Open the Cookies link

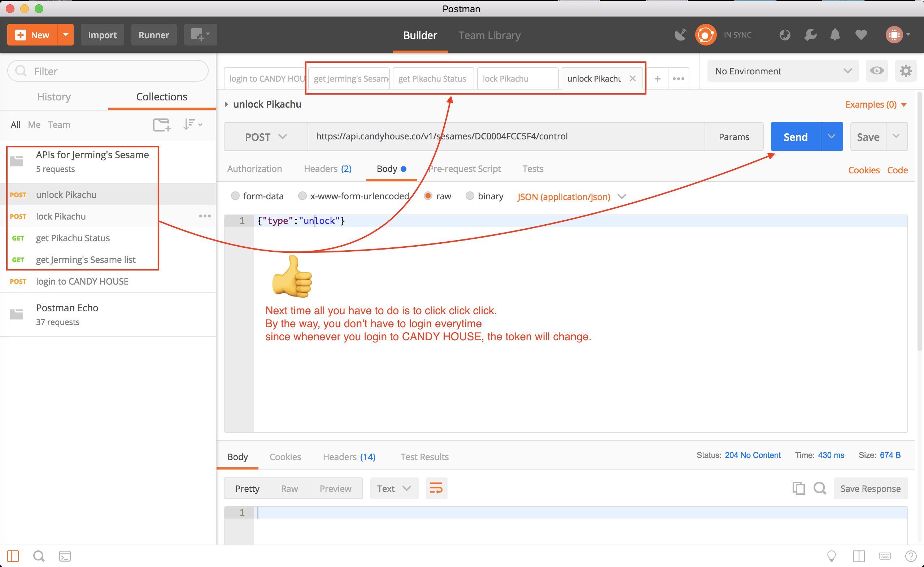pos(864,170)
